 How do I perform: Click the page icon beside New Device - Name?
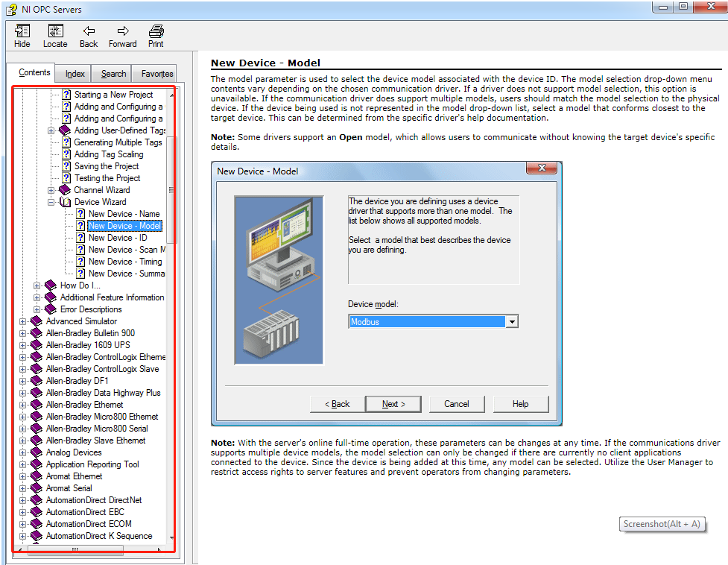click(80, 214)
